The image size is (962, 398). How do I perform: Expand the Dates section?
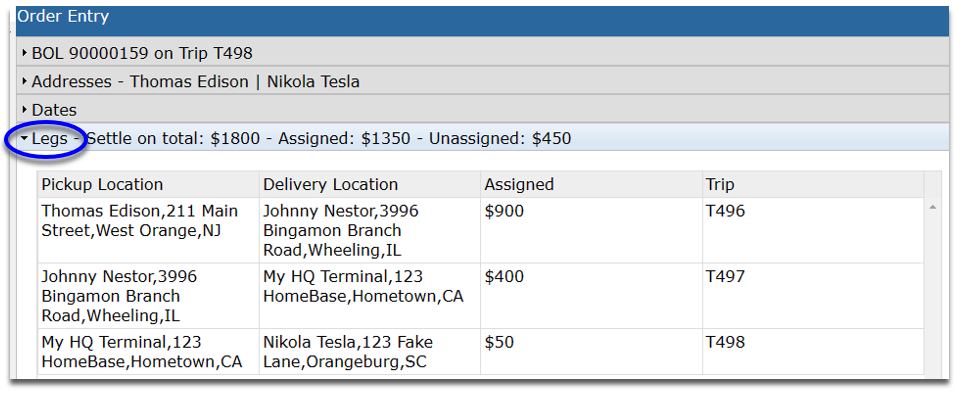tap(482, 110)
